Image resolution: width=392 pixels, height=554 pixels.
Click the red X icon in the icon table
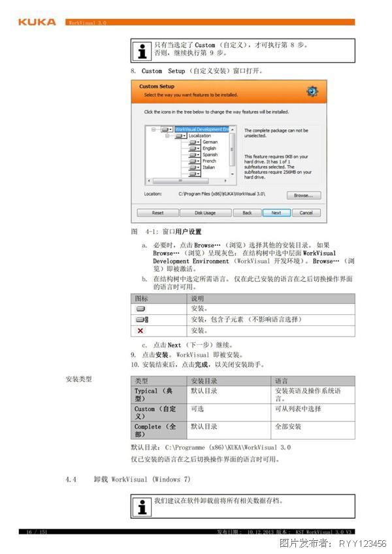tap(140, 331)
